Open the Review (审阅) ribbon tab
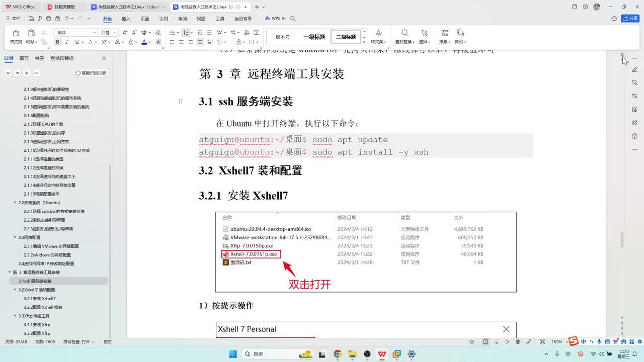Viewport: 644px width, 362px height. tap(182, 19)
